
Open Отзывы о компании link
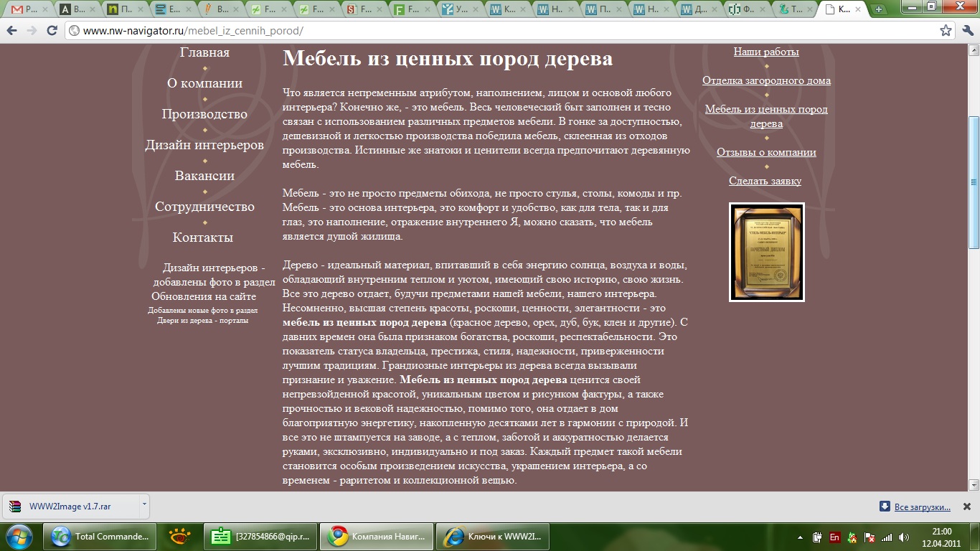pyautogui.click(x=766, y=152)
